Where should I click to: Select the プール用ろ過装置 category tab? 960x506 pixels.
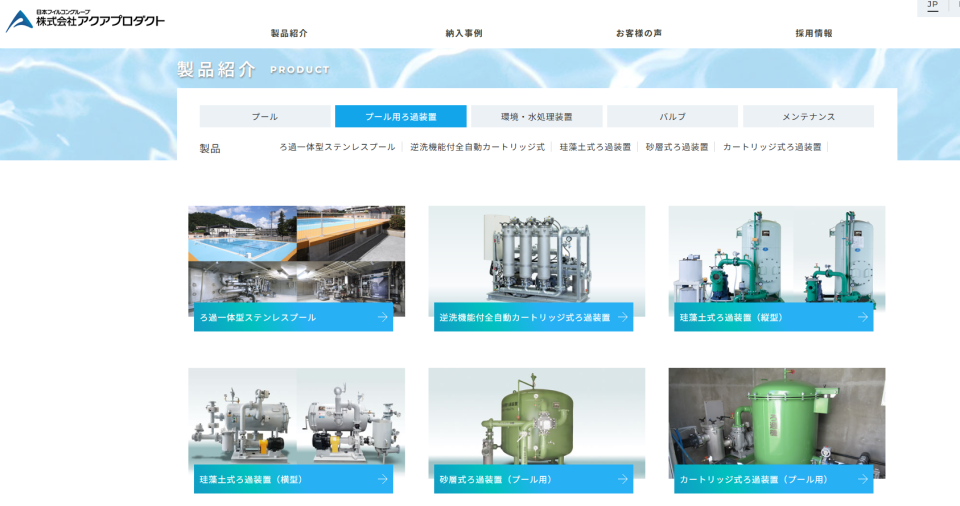click(400, 116)
